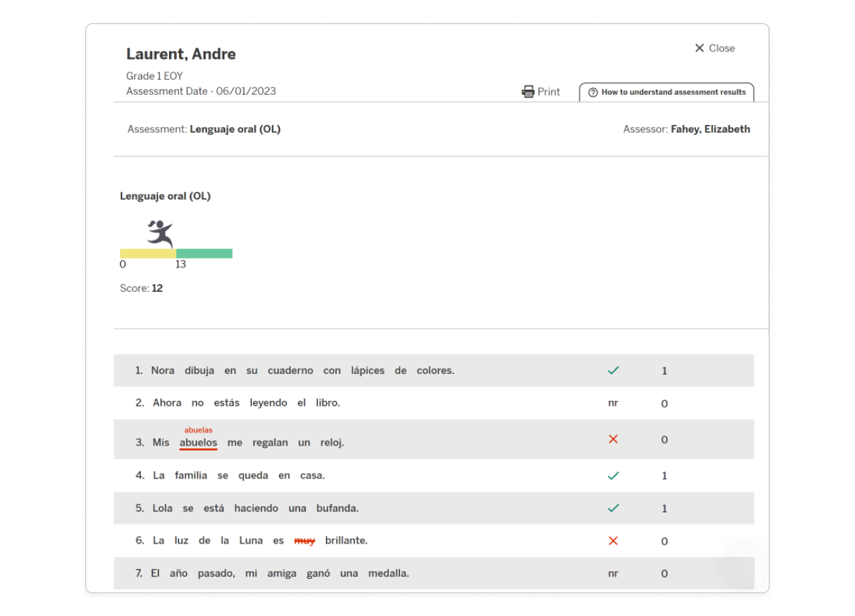Click the running figure score icon
The image size is (855, 616).
coord(160,234)
